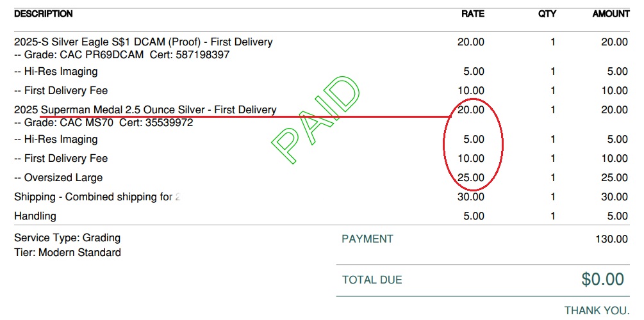Click the Service Type: Grading text
Viewport: 644px width, 320px height.
(x=67, y=238)
